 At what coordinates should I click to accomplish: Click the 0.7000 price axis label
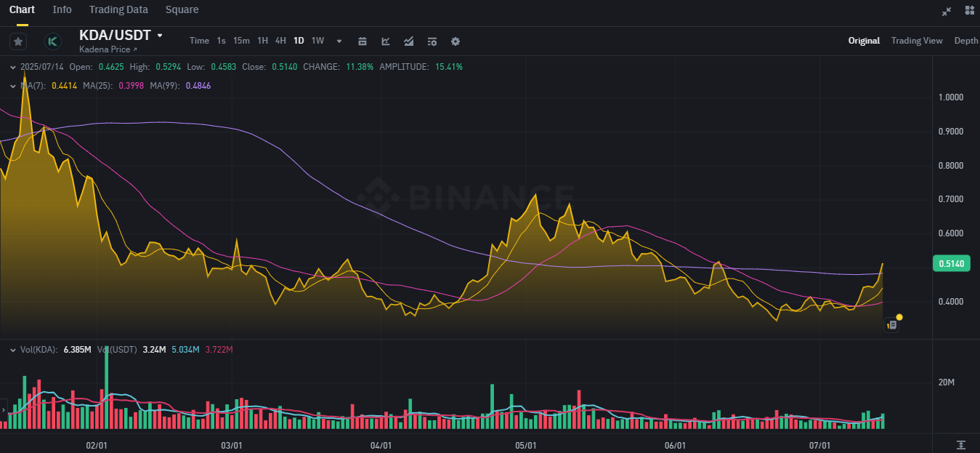(x=952, y=199)
